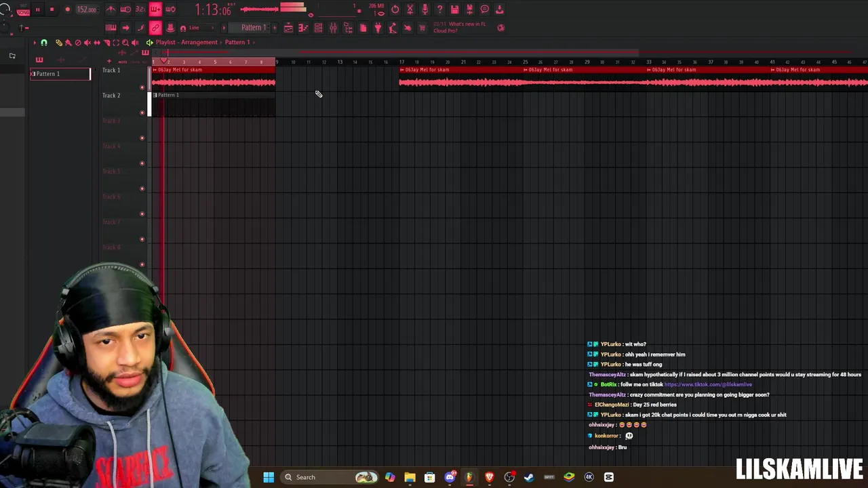Click the download content library icon
Screen dimensions: 868x488
click(499, 9)
